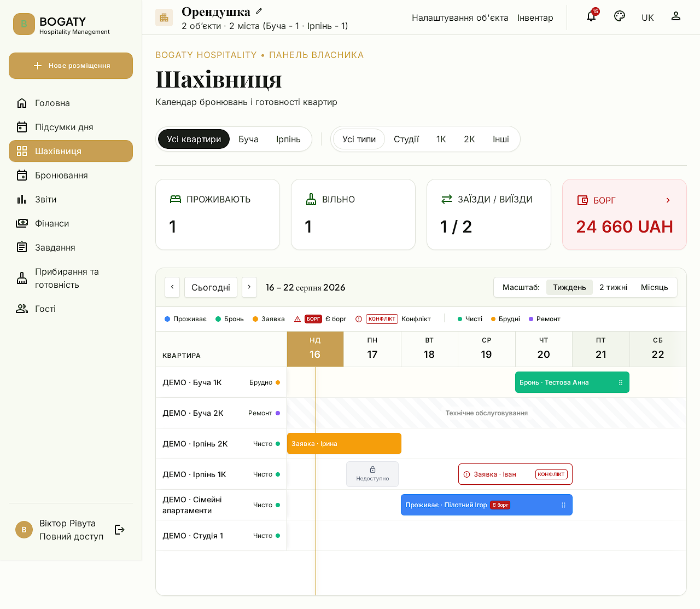Image resolution: width=700 pixels, height=609 pixels.
Task: Log out using the exit icon
Action: click(120, 530)
